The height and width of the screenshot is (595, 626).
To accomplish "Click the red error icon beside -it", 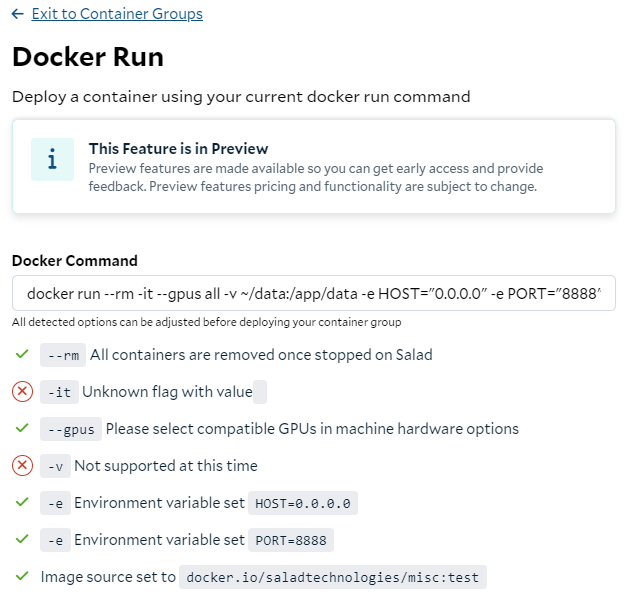I will tap(22, 391).
